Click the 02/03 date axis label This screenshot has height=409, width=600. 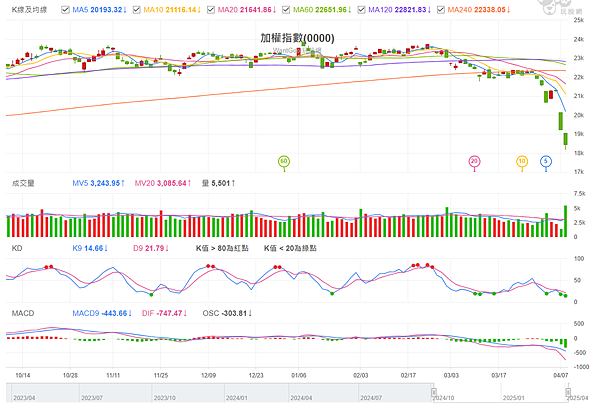point(360,375)
